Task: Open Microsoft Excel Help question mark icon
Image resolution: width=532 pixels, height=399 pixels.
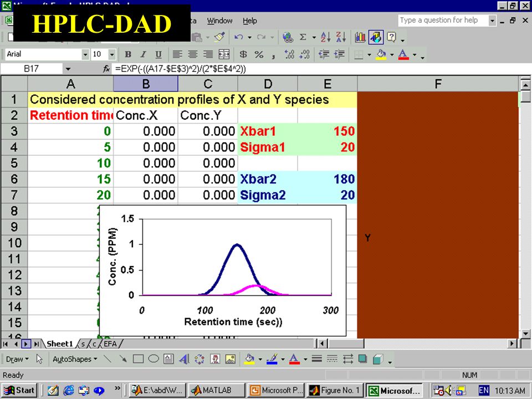Action: tap(391, 37)
